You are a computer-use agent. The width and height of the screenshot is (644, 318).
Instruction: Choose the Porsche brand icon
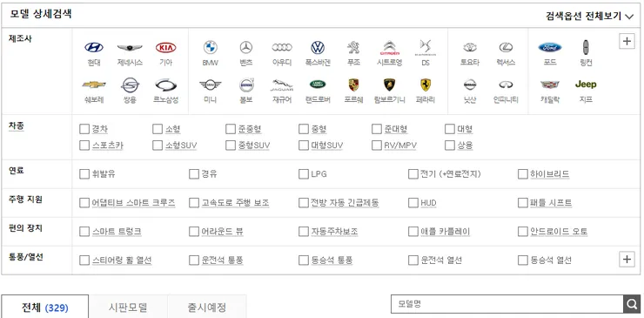pos(353,85)
